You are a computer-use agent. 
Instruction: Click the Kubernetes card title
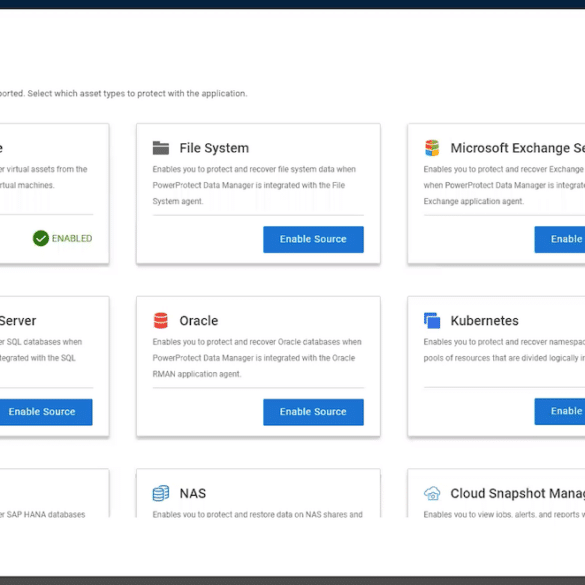click(484, 320)
